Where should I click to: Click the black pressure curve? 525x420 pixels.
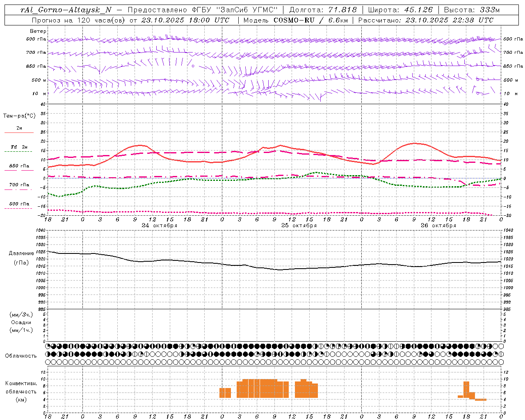(x=274, y=269)
